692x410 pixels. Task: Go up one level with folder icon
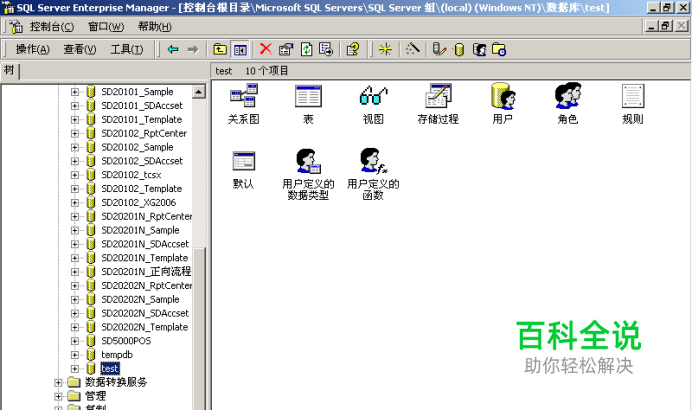pyautogui.click(x=220, y=49)
